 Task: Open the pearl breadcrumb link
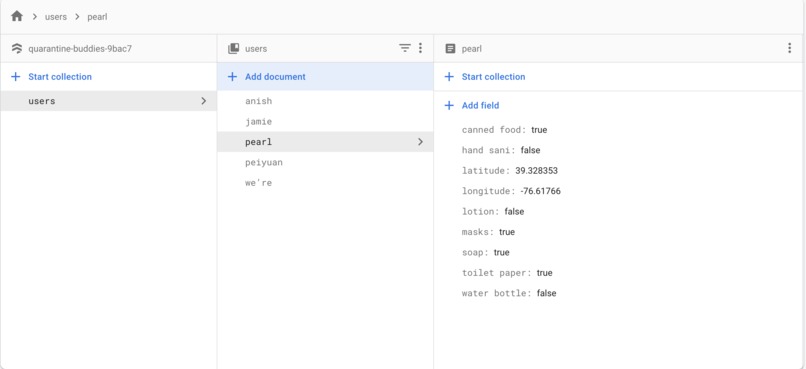pyautogui.click(x=97, y=16)
